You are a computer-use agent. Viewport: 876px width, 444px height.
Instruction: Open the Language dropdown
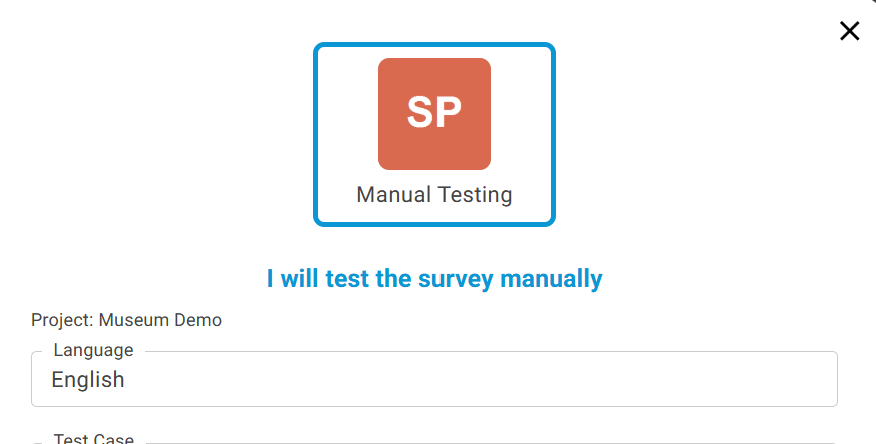pos(434,380)
